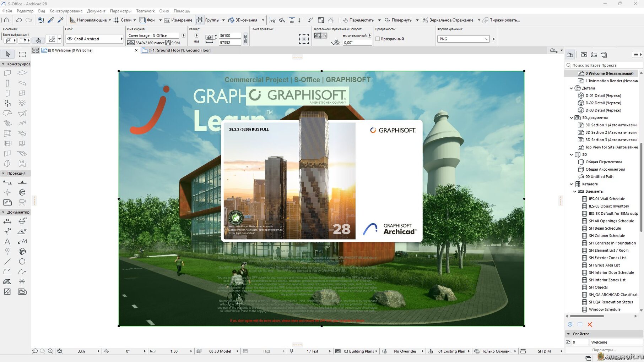Activate the Camera tool icon
644x362 pixels.
[x=22, y=202]
